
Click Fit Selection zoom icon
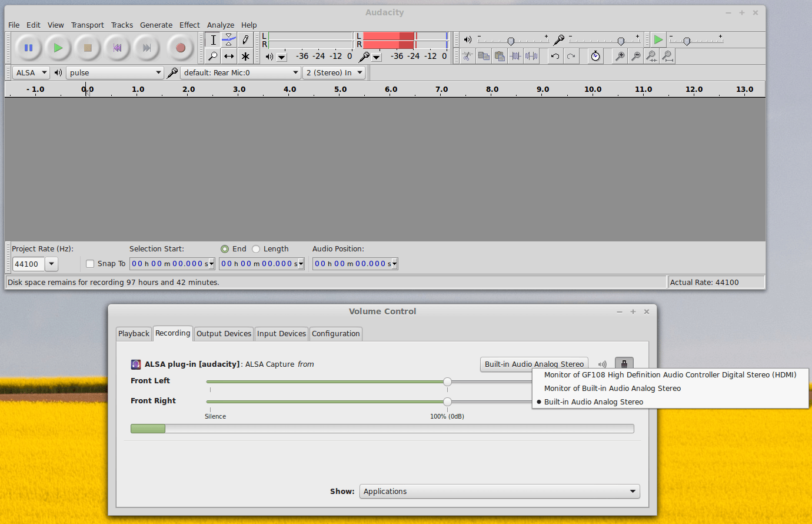(x=651, y=56)
